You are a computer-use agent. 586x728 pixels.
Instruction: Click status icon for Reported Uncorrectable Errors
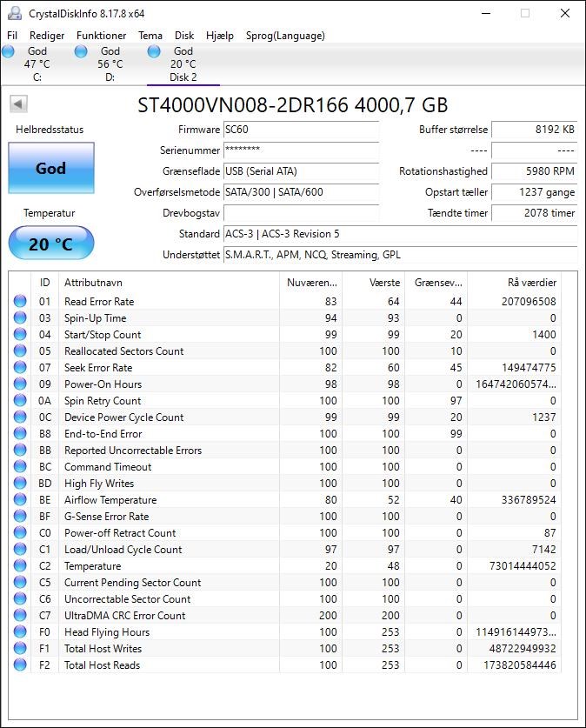[20, 450]
